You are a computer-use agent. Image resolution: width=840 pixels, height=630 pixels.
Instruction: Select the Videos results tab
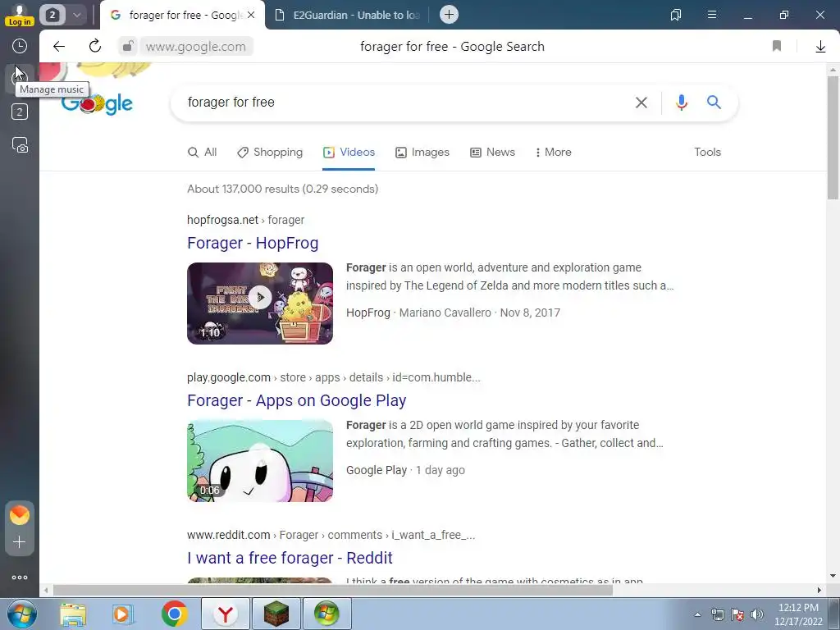(349, 152)
